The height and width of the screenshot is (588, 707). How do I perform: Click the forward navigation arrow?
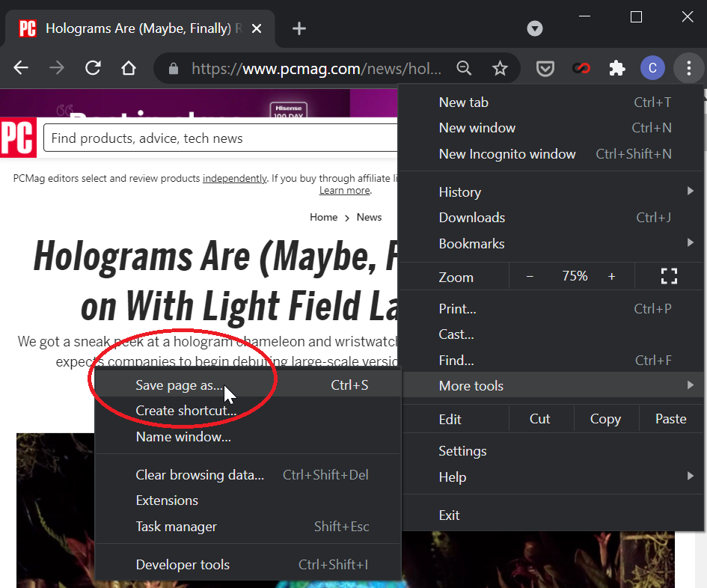point(57,68)
